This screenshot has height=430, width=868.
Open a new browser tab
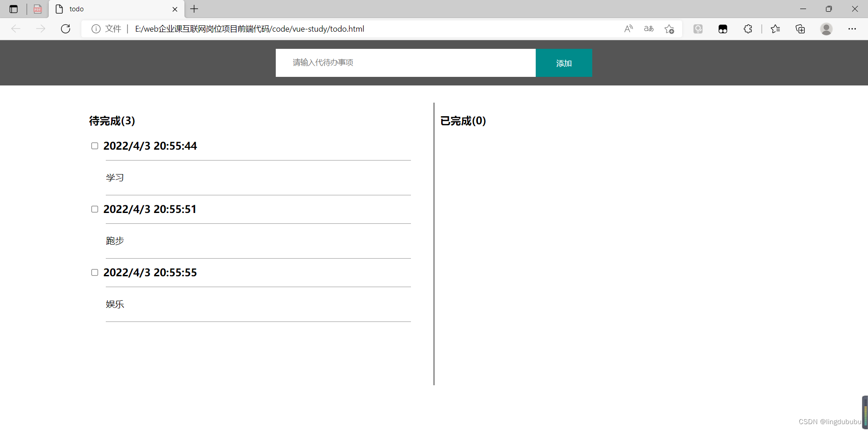194,9
